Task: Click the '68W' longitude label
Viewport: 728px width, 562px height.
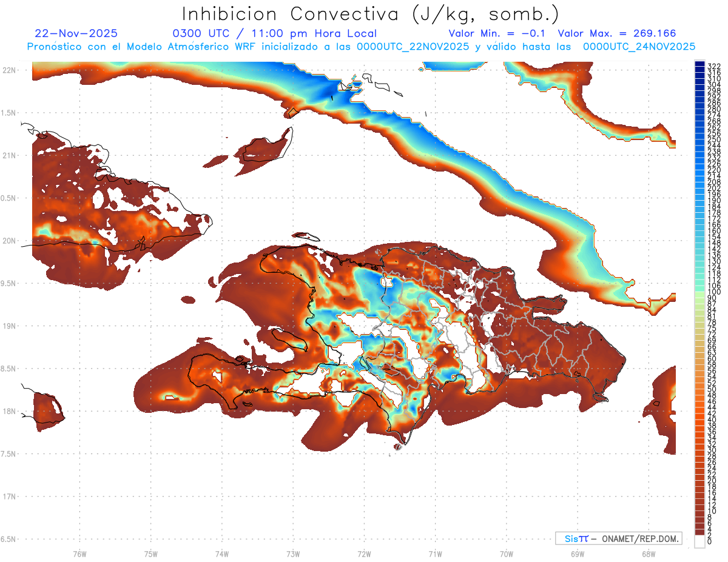Action: (648, 553)
